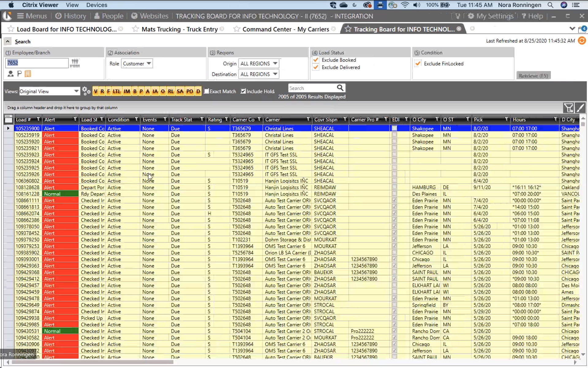Uncheck Include Hold checkbox

pyautogui.click(x=243, y=91)
